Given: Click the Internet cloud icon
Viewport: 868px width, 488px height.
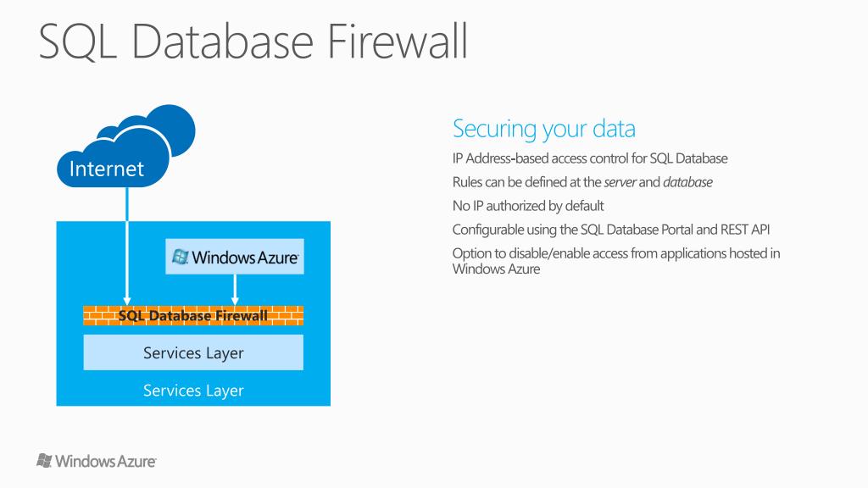Looking at the screenshot, I should click(x=113, y=160).
